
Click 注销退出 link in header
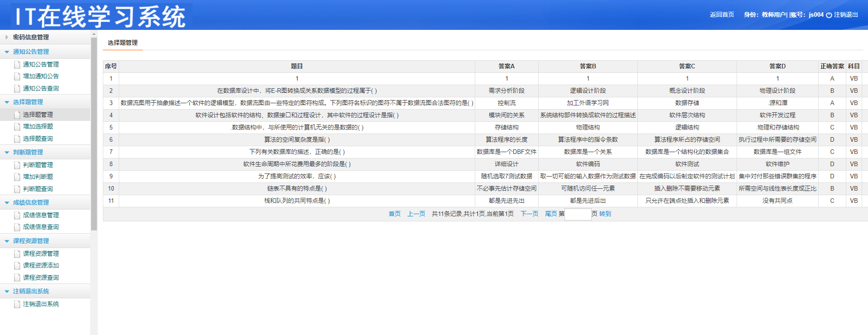(x=846, y=14)
